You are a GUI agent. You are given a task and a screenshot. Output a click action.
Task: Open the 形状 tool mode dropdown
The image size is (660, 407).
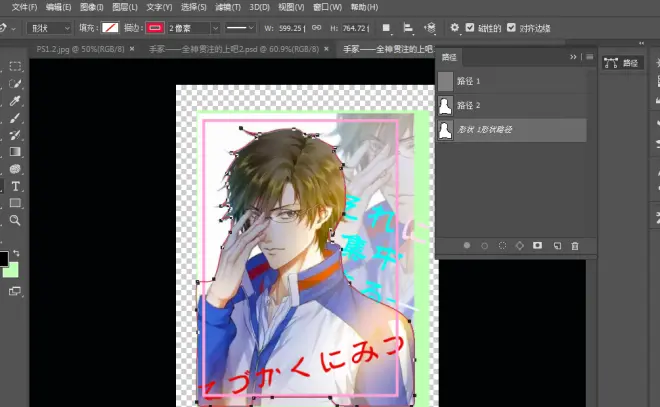[x=49, y=28]
